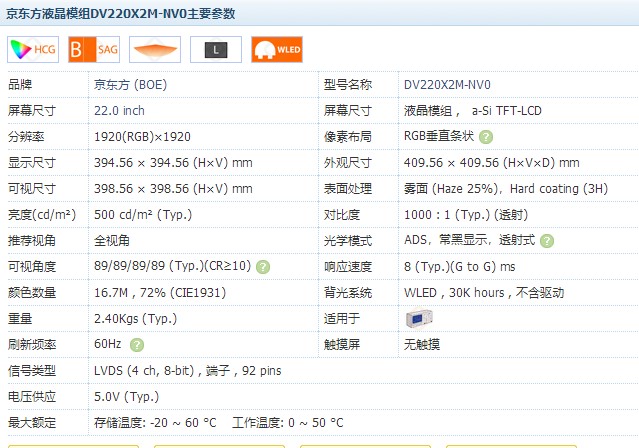Click the 品牌 label
This screenshot has width=639, height=448.
[20, 85]
